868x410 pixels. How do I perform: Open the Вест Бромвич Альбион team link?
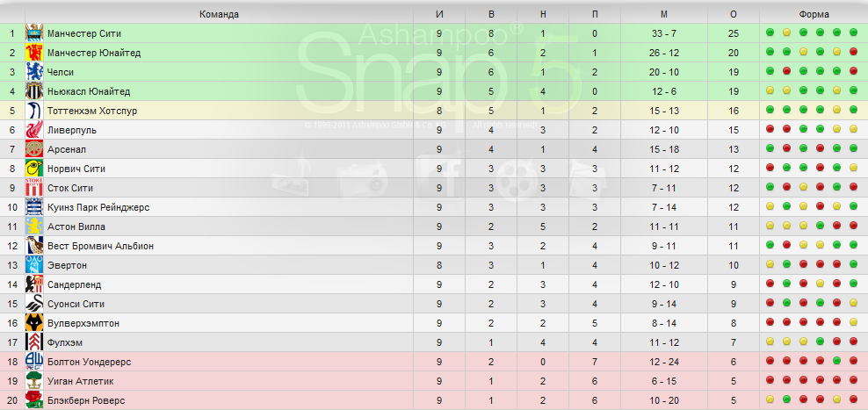pyautogui.click(x=101, y=246)
